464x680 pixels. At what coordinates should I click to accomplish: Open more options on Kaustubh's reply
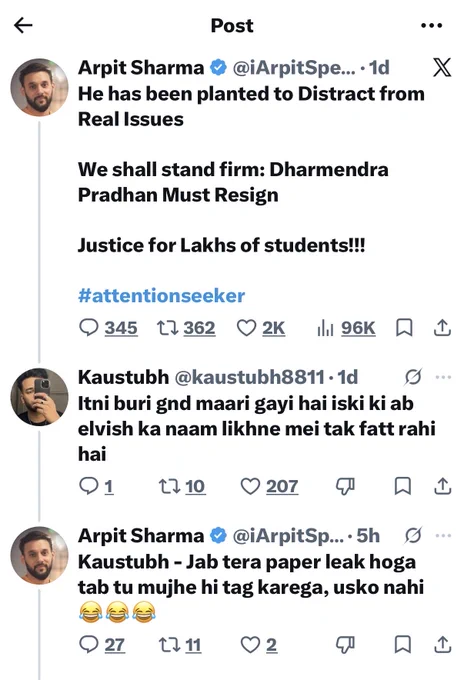(443, 377)
